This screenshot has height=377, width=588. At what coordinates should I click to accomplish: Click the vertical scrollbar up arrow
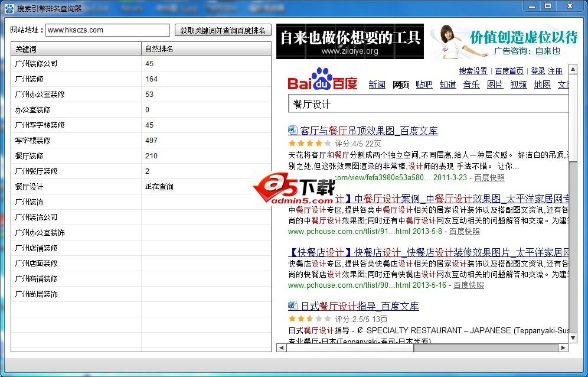(573, 69)
